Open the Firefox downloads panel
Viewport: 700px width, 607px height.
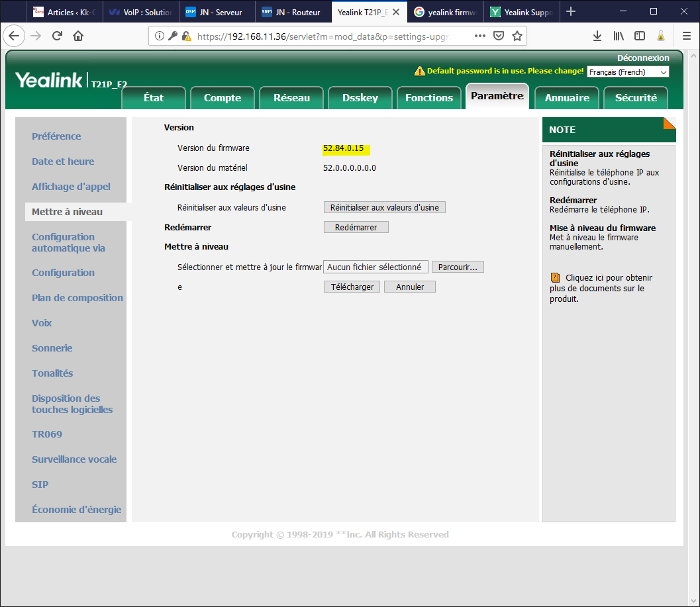pos(597,36)
